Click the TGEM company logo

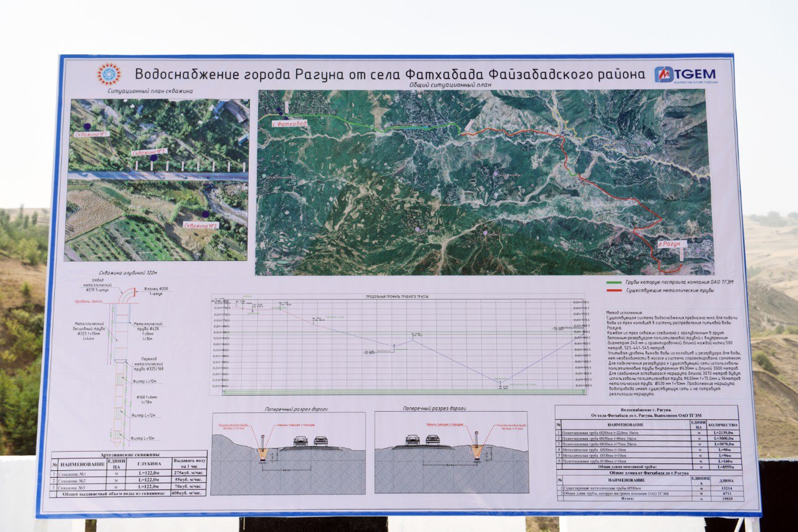click(x=686, y=75)
